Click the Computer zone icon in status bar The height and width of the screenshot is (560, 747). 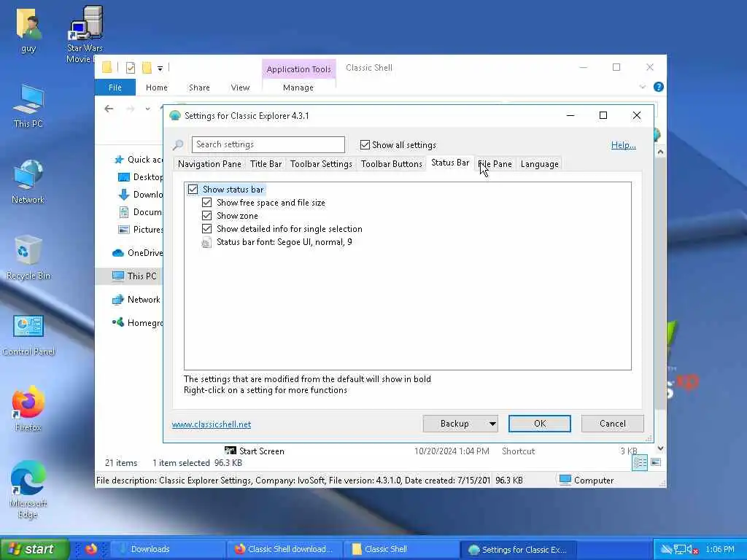[565, 480]
